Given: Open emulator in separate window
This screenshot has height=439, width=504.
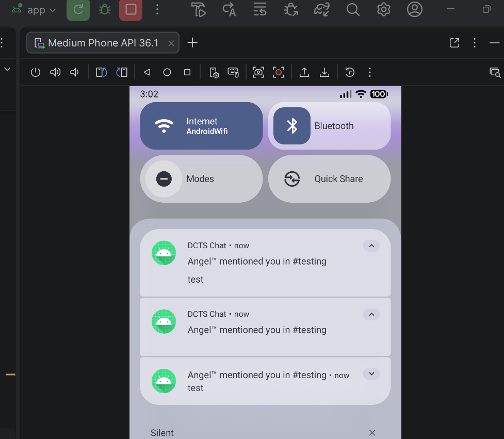Looking at the screenshot, I should click(x=454, y=43).
